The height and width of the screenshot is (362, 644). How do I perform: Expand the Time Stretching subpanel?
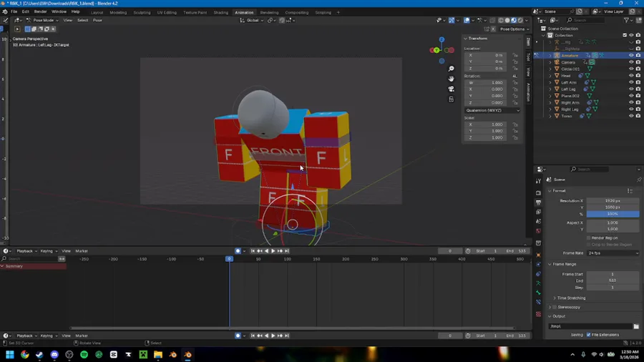click(570, 298)
